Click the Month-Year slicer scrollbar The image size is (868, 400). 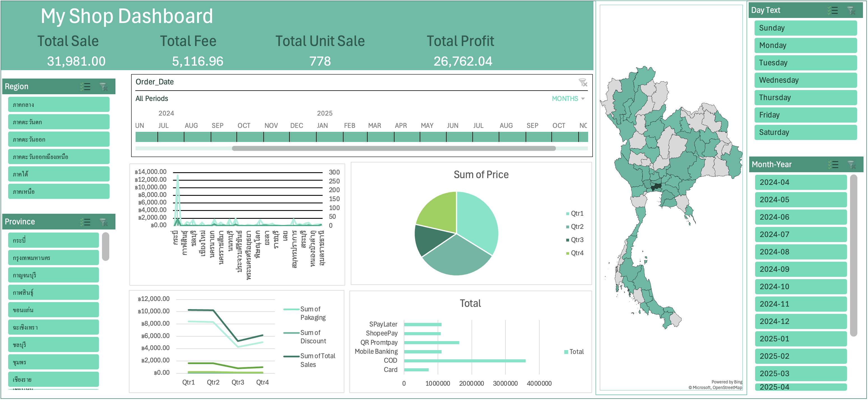[853, 255]
